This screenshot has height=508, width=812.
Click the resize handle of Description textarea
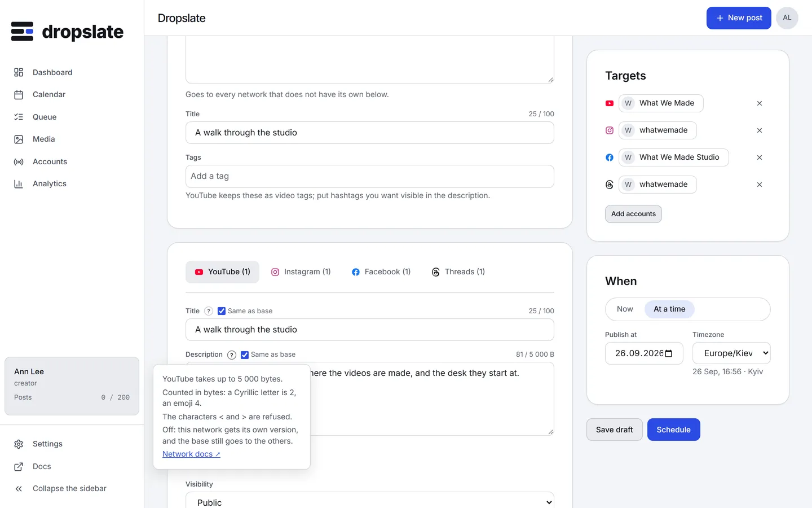click(550, 432)
